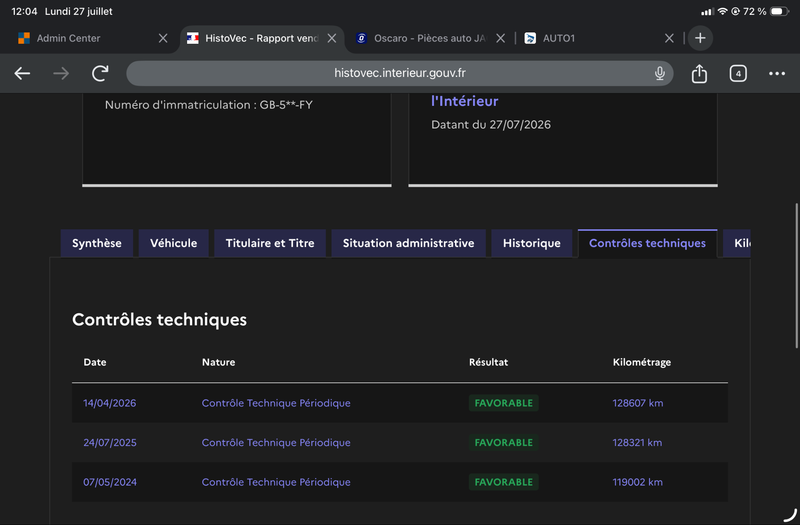The width and height of the screenshot is (800, 525).
Task: Click the 128607 km mileage value
Action: click(638, 403)
